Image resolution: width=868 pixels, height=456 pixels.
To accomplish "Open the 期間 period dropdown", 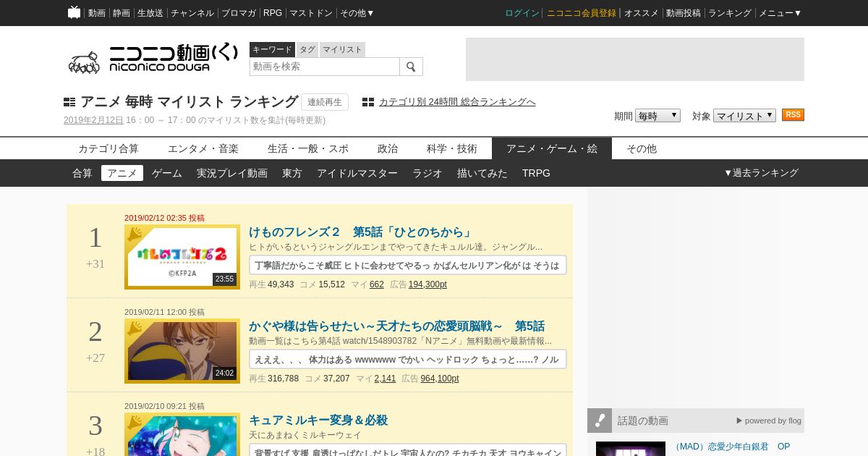I will pos(658,116).
